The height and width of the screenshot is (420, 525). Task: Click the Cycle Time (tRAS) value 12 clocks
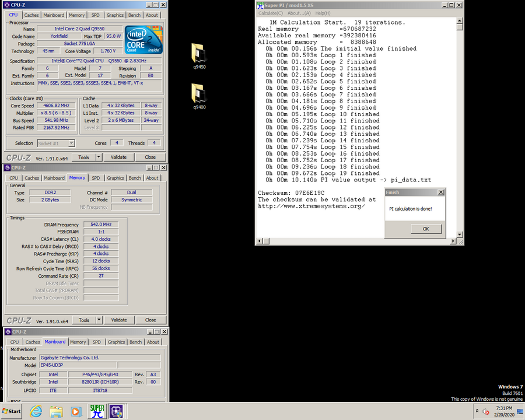click(101, 261)
